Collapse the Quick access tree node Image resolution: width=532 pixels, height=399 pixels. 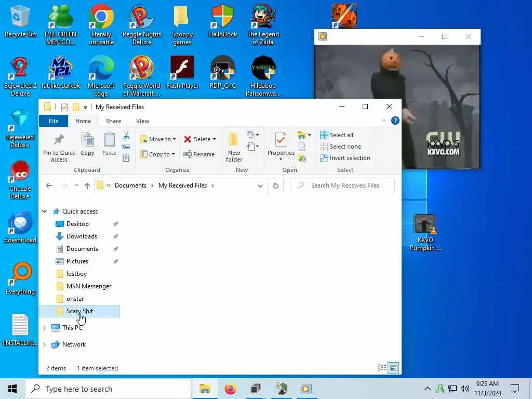click(x=45, y=211)
